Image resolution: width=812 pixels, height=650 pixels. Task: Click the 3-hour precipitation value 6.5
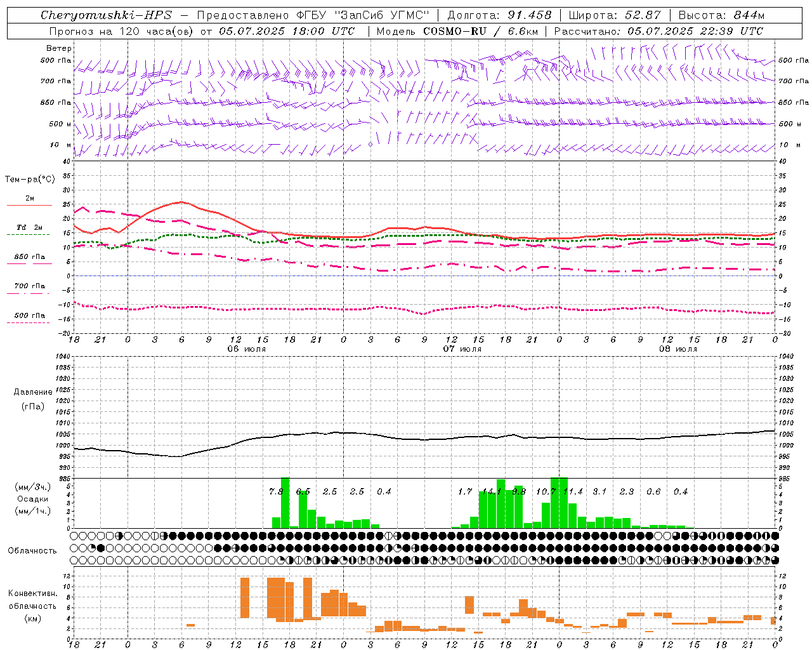303,492
